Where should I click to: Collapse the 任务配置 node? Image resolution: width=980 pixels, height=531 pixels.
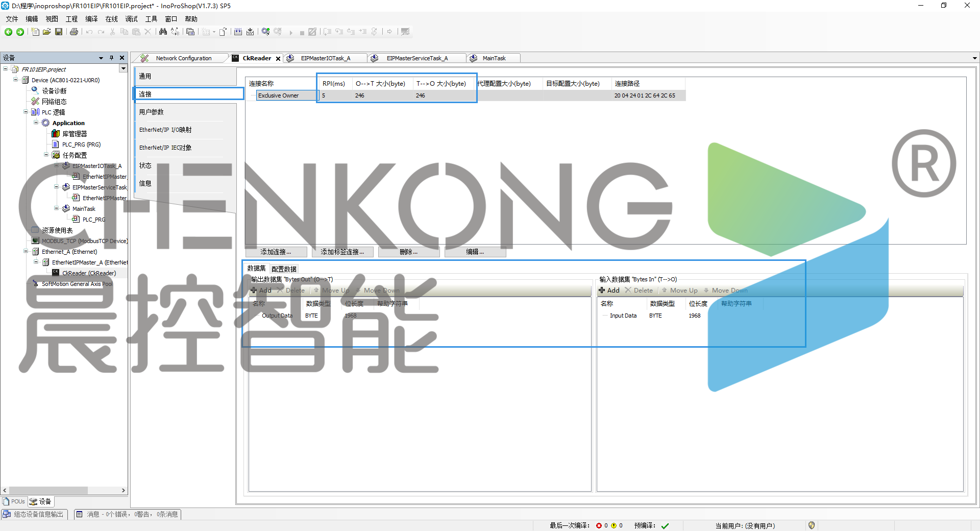[46, 155]
